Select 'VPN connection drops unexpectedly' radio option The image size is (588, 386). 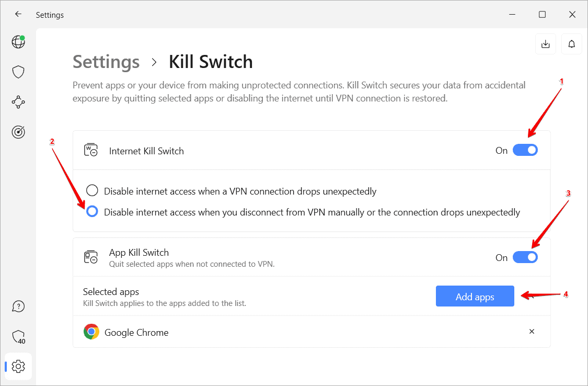click(92, 190)
